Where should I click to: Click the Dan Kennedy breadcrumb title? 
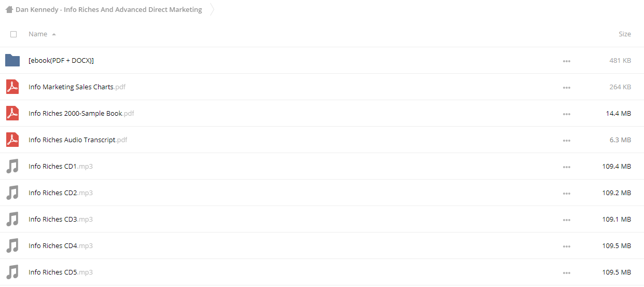coord(108,9)
